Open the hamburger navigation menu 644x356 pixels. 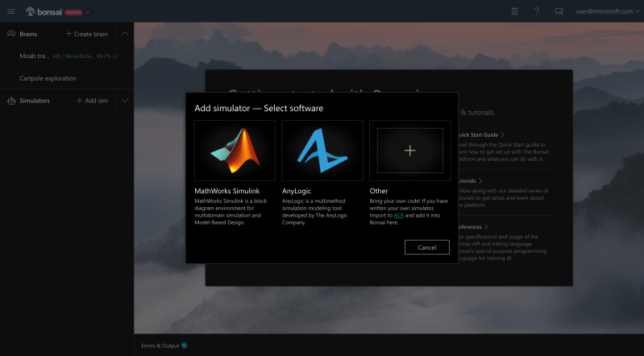11,11
